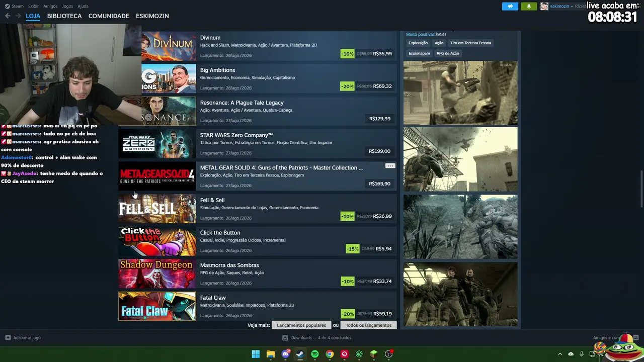Click the Ação tag in the preview panel
The height and width of the screenshot is (362, 644).
tap(439, 43)
